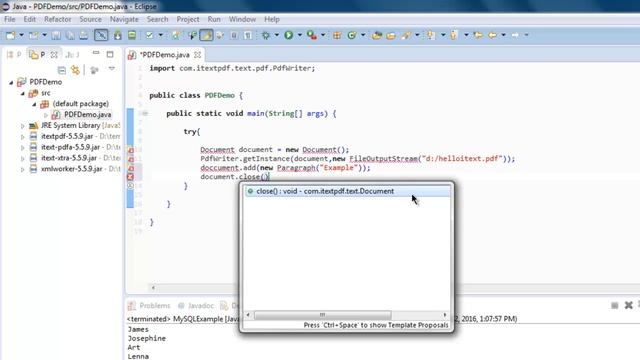Open Package Explorer view menu triangle
This screenshot has width=640, height=360.
(111, 69)
